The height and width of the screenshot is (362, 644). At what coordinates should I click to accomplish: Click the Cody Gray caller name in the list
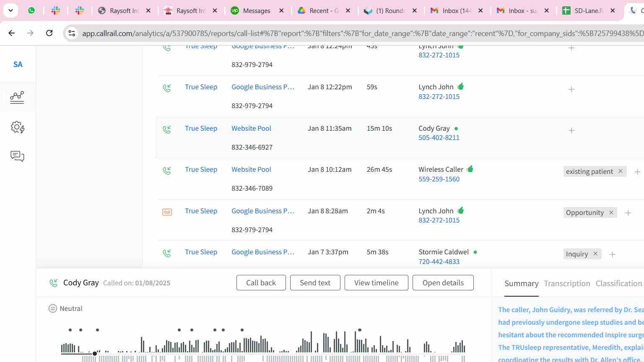pyautogui.click(x=434, y=129)
